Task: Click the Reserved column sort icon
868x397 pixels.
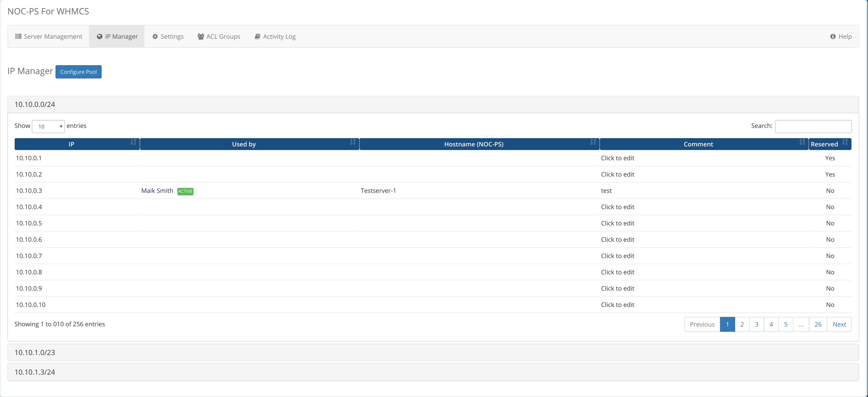Action: click(845, 142)
